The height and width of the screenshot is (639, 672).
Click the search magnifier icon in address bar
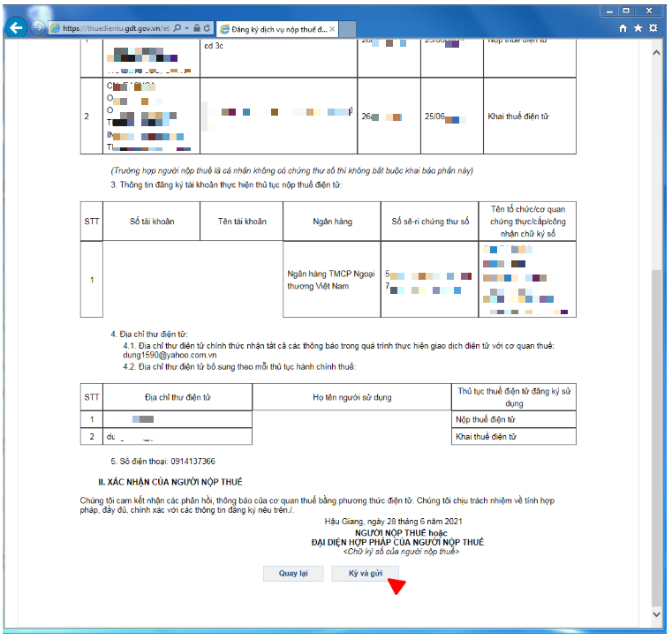coord(177,28)
